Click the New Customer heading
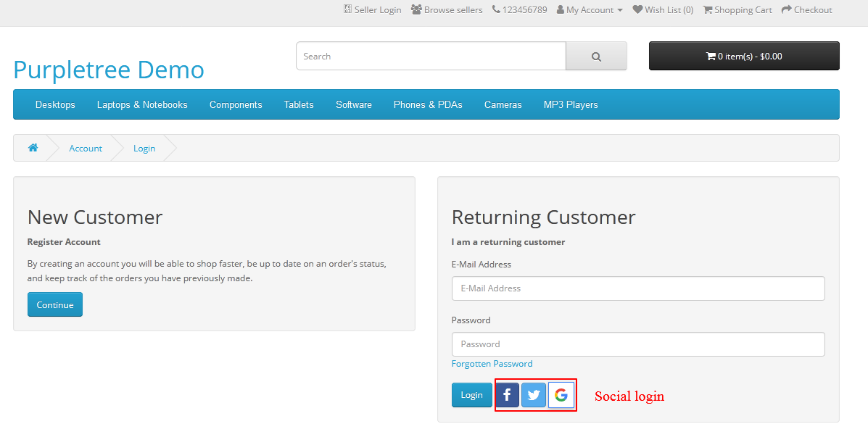This screenshot has width=868, height=445. click(x=95, y=217)
